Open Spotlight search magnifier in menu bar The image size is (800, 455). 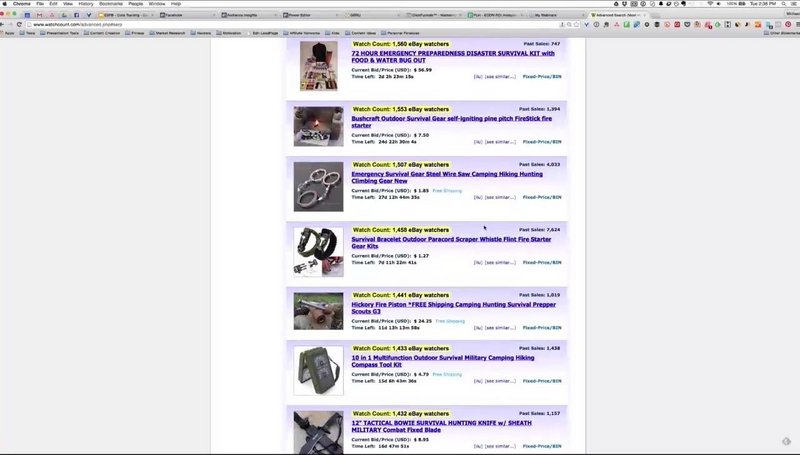[x=784, y=4]
